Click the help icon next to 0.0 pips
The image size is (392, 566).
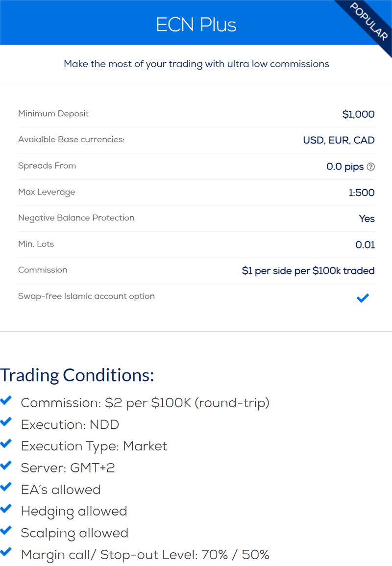pos(370,167)
